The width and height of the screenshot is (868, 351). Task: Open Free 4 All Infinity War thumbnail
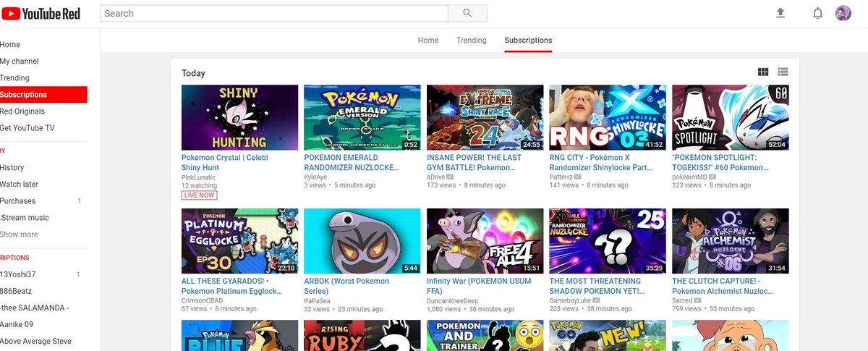(485, 242)
